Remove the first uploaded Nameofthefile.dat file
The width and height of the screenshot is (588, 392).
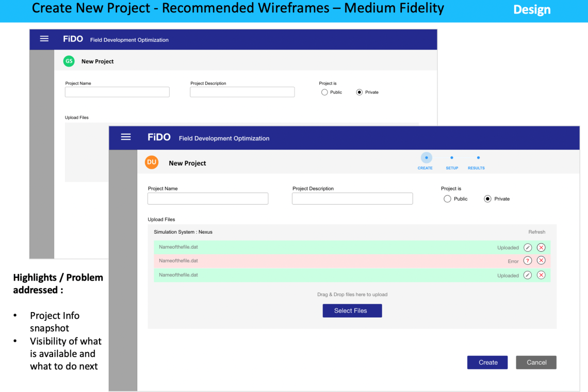coord(541,248)
